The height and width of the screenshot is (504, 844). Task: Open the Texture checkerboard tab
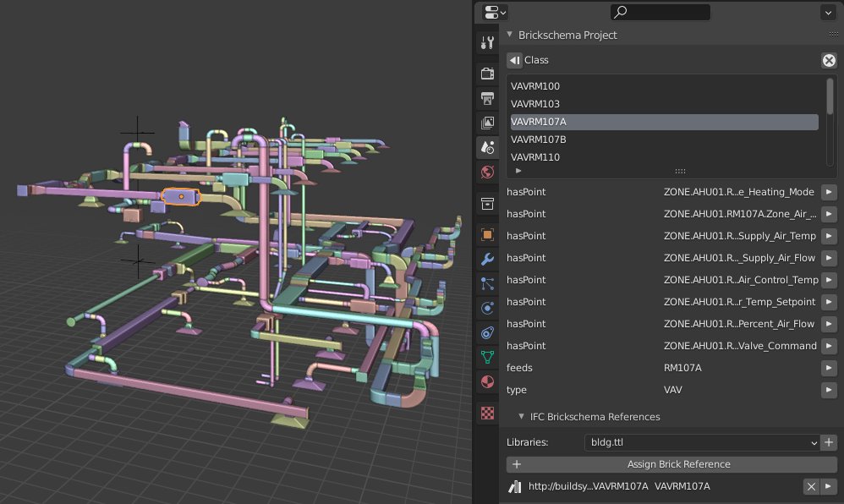pyautogui.click(x=487, y=413)
